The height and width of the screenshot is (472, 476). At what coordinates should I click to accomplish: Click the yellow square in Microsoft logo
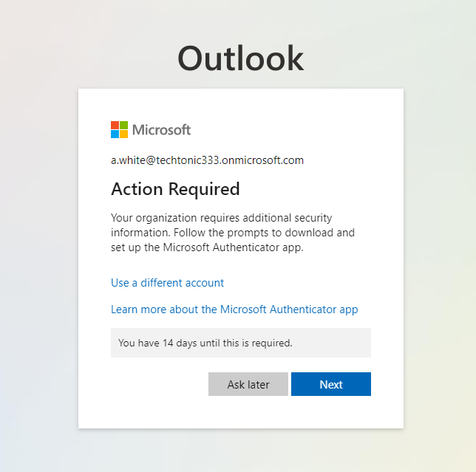pyautogui.click(x=124, y=134)
